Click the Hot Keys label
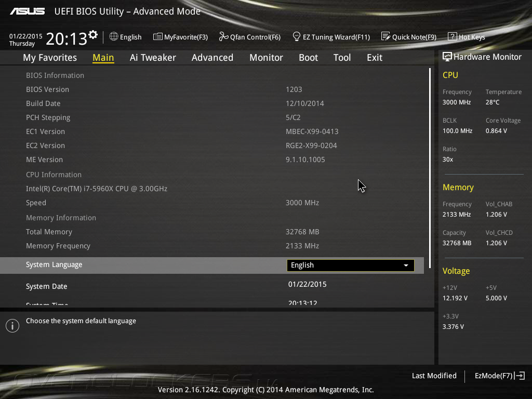This screenshot has width=532, height=399. [472, 37]
